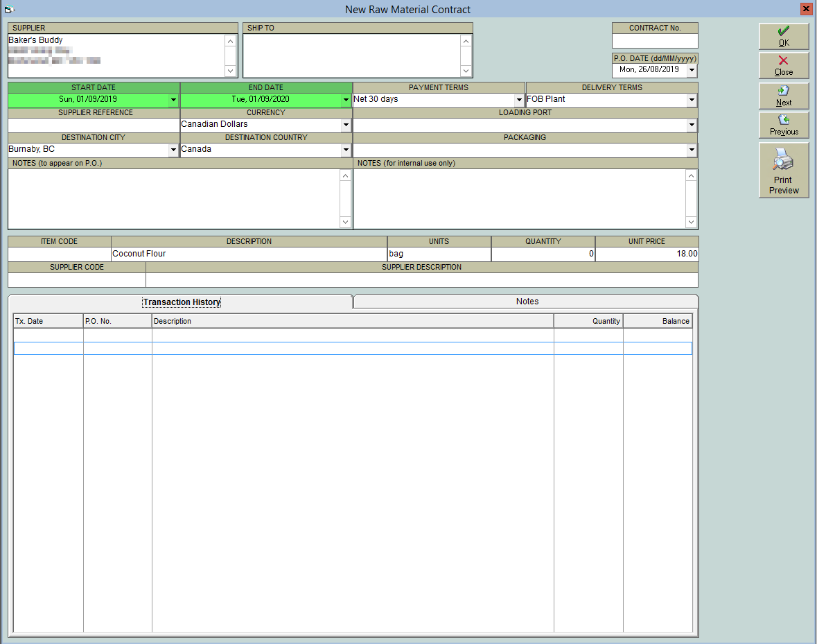Expand the Delivery Terms dropdown
This screenshot has width=817, height=644.
[x=692, y=100]
